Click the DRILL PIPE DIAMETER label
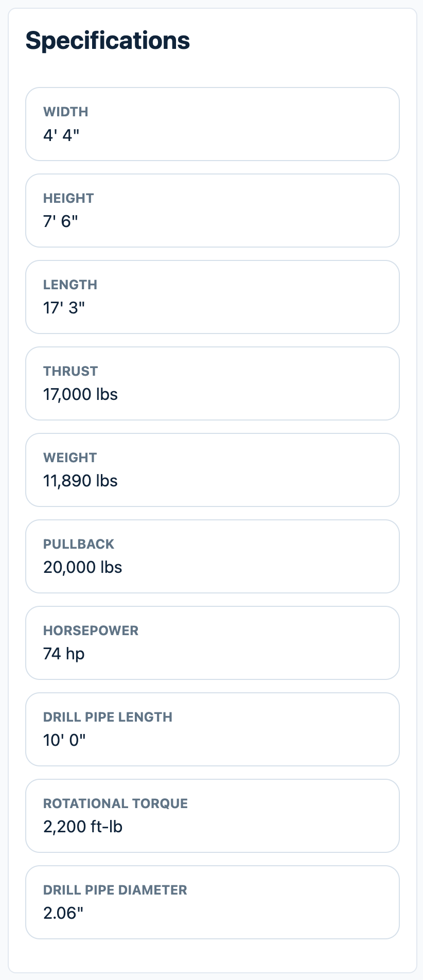 (x=115, y=890)
